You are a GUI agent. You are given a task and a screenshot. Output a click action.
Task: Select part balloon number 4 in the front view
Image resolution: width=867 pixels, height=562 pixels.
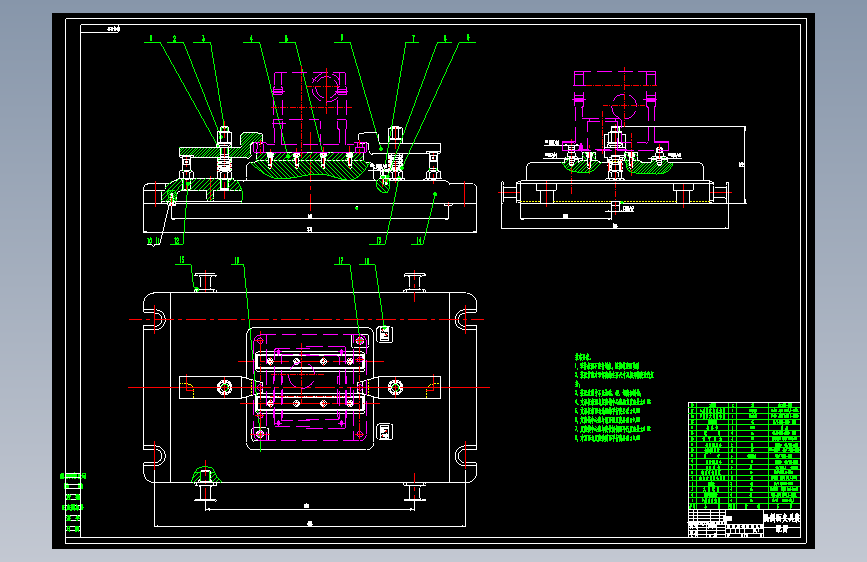pyautogui.click(x=251, y=38)
